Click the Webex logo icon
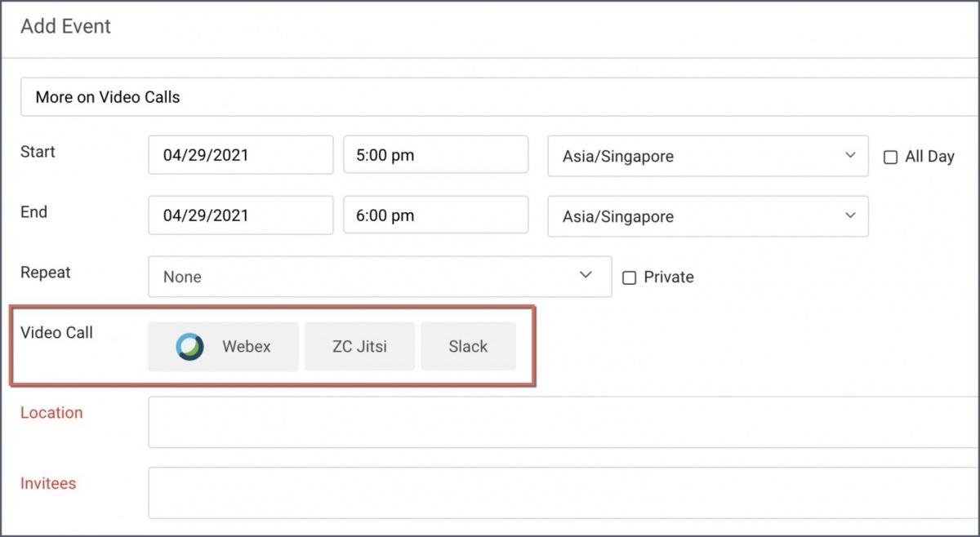 pyautogui.click(x=190, y=347)
